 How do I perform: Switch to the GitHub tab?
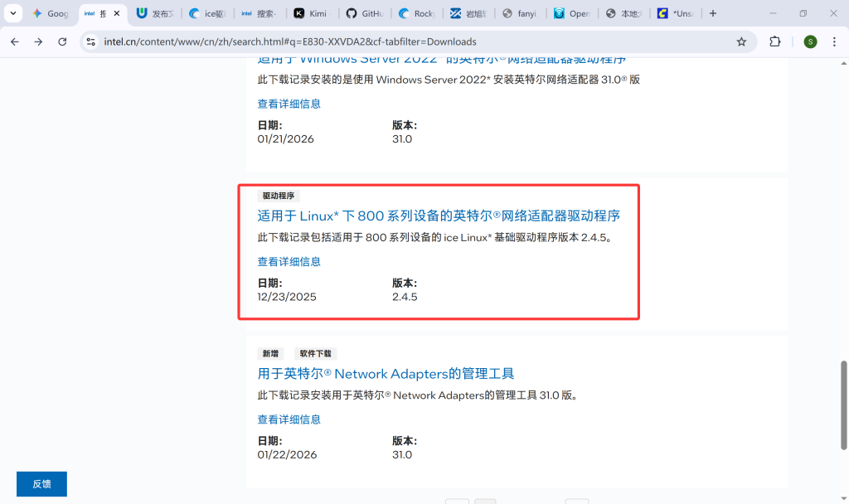click(x=365, y=13)
